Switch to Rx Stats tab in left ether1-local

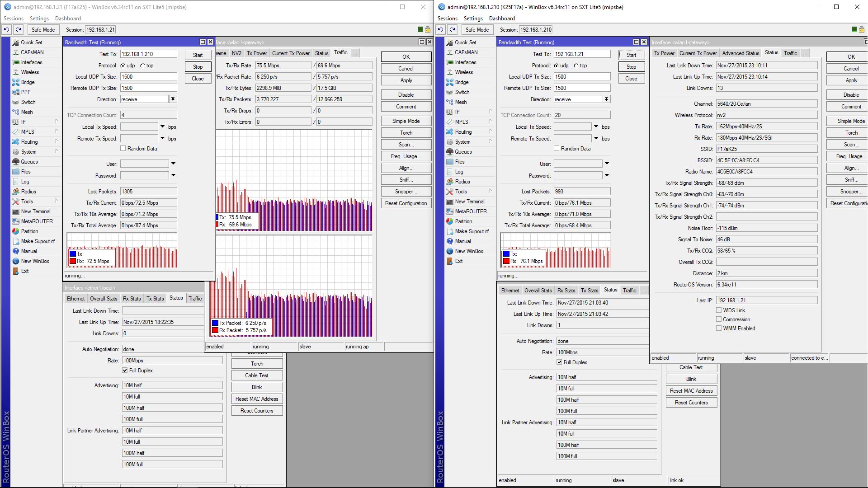point(132,299)
